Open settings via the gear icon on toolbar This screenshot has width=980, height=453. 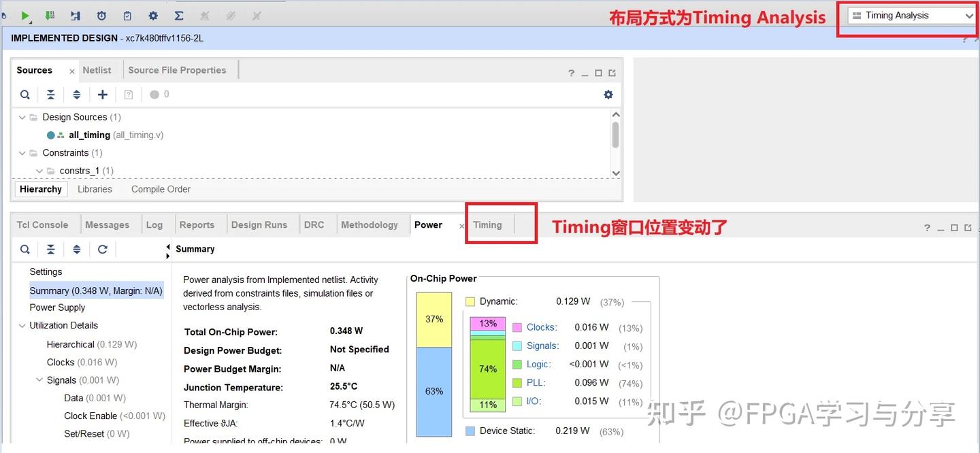tap(153, 15)
